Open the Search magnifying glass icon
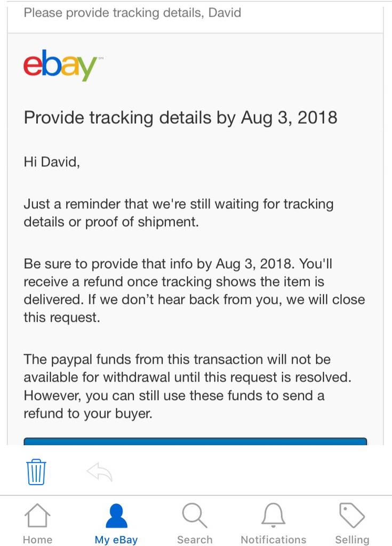The image size is (392, 546). click(x=195, y=516)
